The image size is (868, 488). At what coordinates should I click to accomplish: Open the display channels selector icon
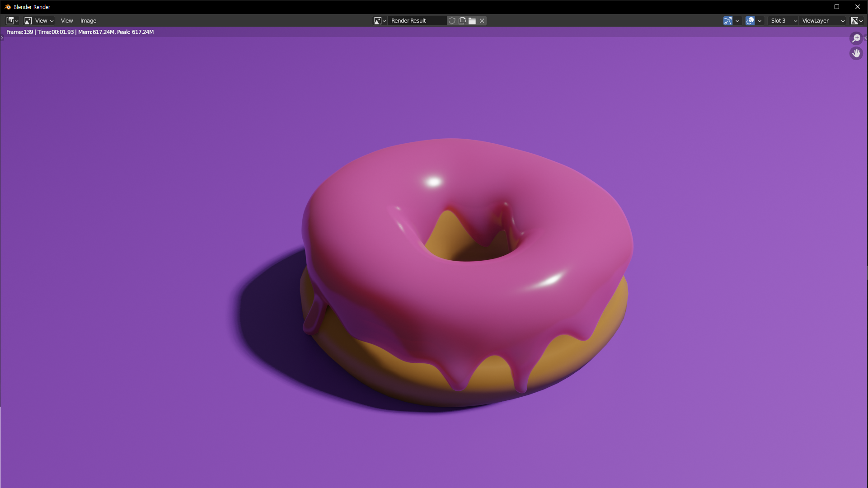pyautogui.click(x=857, y=21)
